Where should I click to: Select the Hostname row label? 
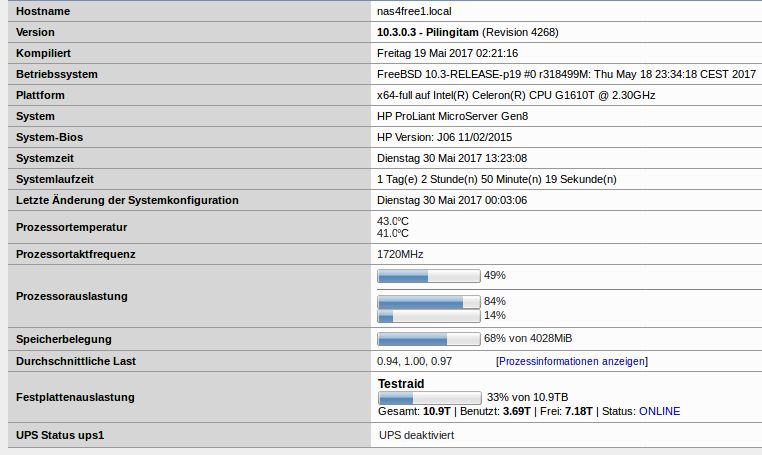click(43, 11)
